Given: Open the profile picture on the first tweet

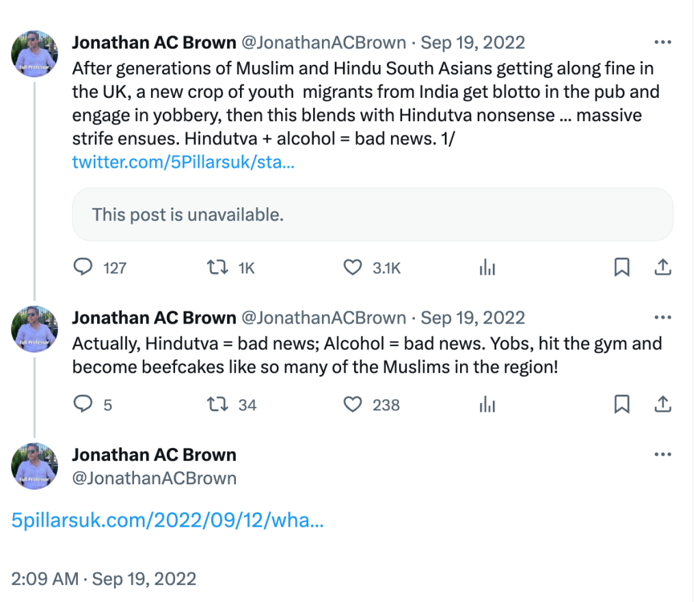Looking at the screenshot, I should pos(34,53).
